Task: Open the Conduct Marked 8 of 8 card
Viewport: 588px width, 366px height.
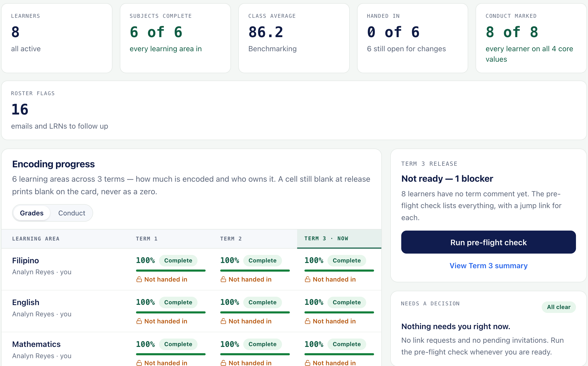Action: coord(531,38)
